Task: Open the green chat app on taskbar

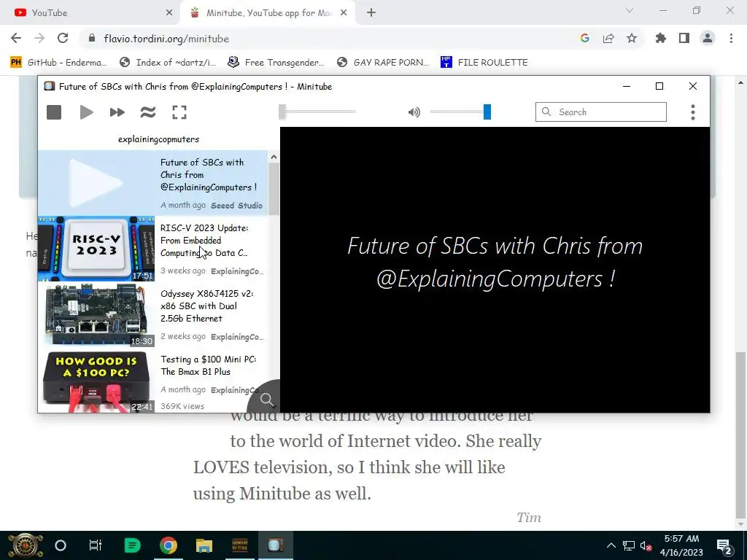Action: click(x=132, y=545)
